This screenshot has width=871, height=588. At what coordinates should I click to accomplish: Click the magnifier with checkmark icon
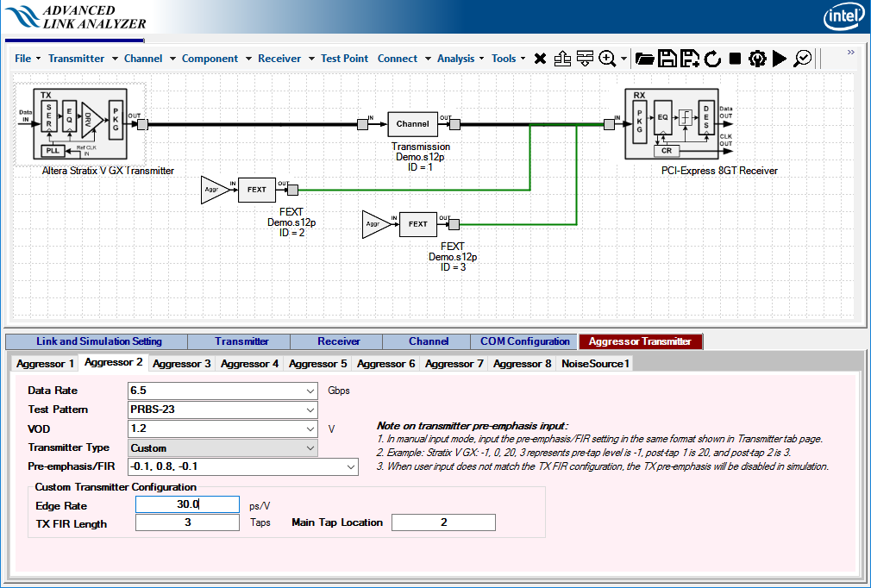[803, 59]
